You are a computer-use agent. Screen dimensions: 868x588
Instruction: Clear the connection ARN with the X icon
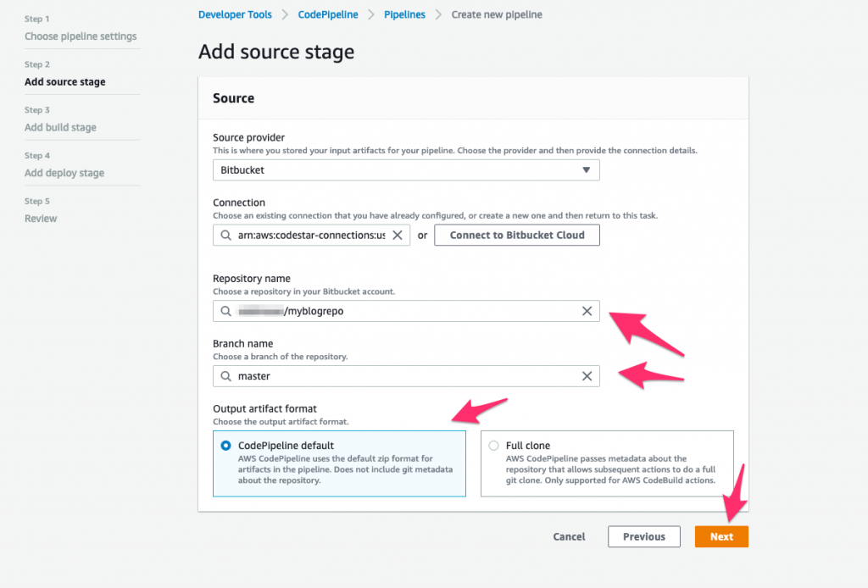(398, 235)
